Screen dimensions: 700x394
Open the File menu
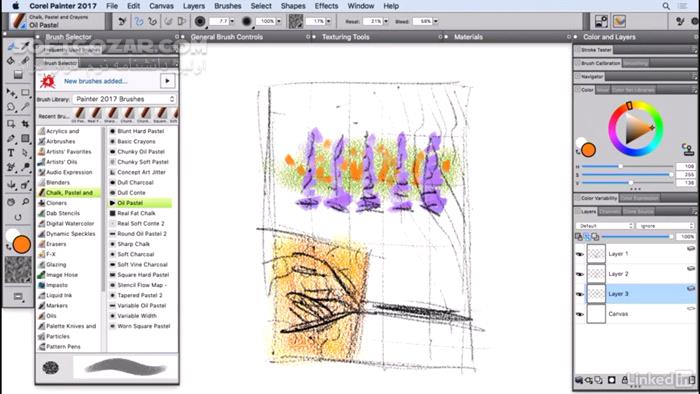tap(112, 6)
